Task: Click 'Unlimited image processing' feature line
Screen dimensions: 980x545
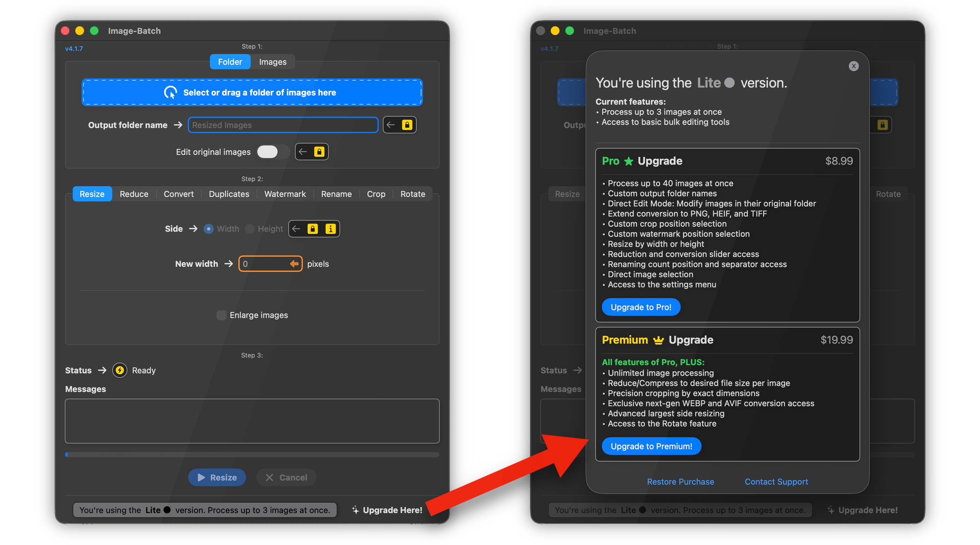Action: (661, 373)
